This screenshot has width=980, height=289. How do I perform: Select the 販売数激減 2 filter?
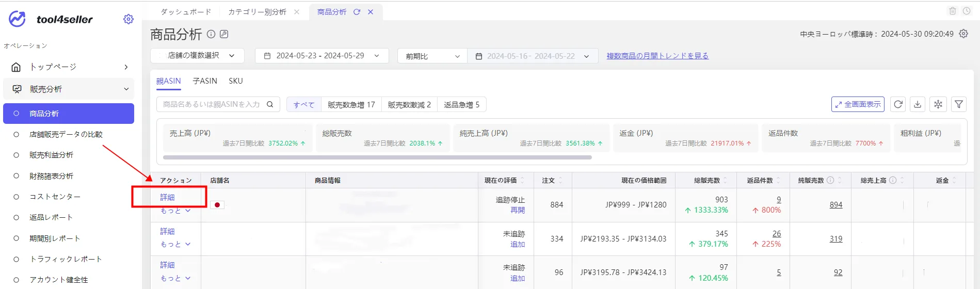point(409,104)
